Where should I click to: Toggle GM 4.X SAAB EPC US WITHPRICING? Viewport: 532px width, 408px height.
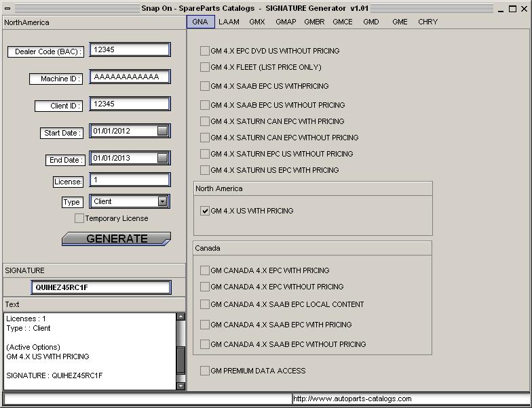(205, 86)
